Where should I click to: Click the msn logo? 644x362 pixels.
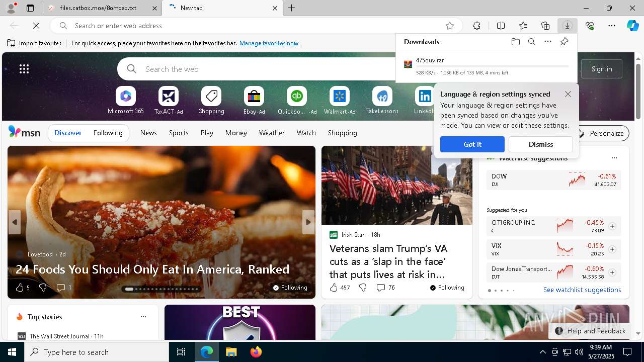[24, 132]
